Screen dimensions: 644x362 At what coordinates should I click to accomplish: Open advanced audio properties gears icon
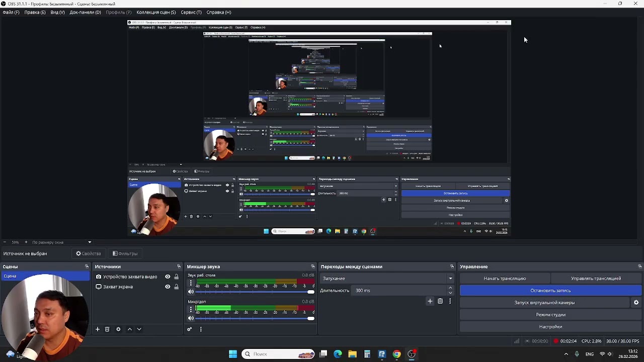[190, 329]
